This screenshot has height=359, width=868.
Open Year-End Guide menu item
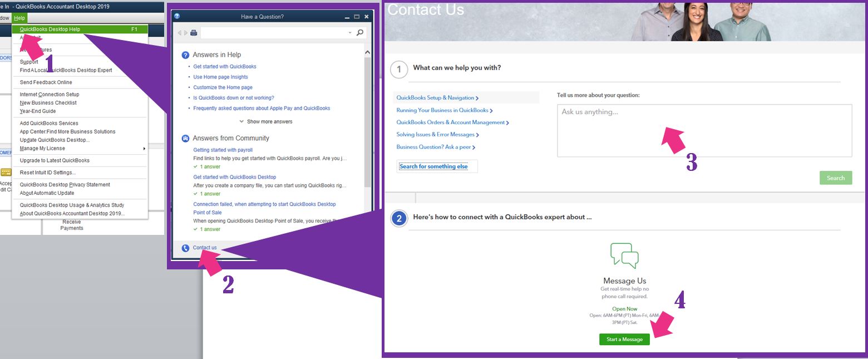tap(38, 111)
